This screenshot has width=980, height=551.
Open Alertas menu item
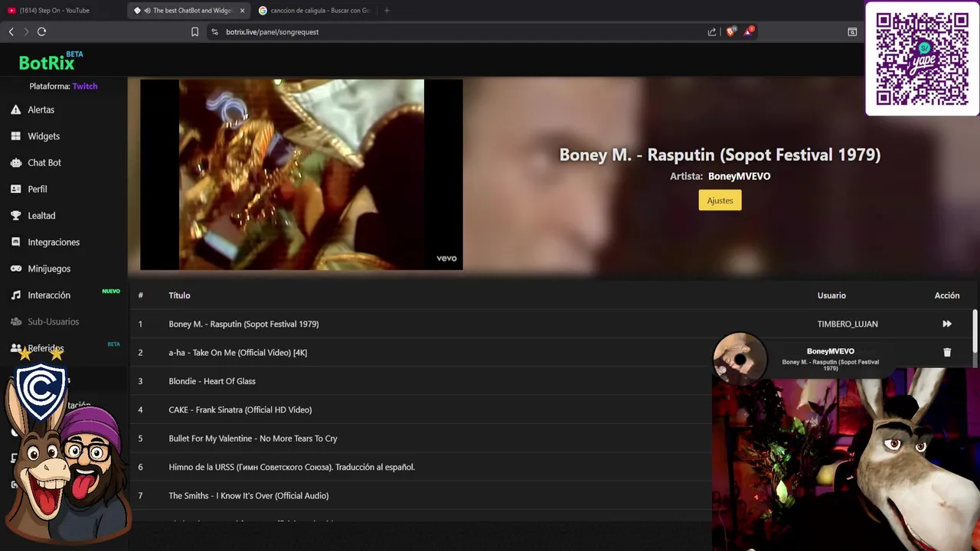(x=41, y=109)
